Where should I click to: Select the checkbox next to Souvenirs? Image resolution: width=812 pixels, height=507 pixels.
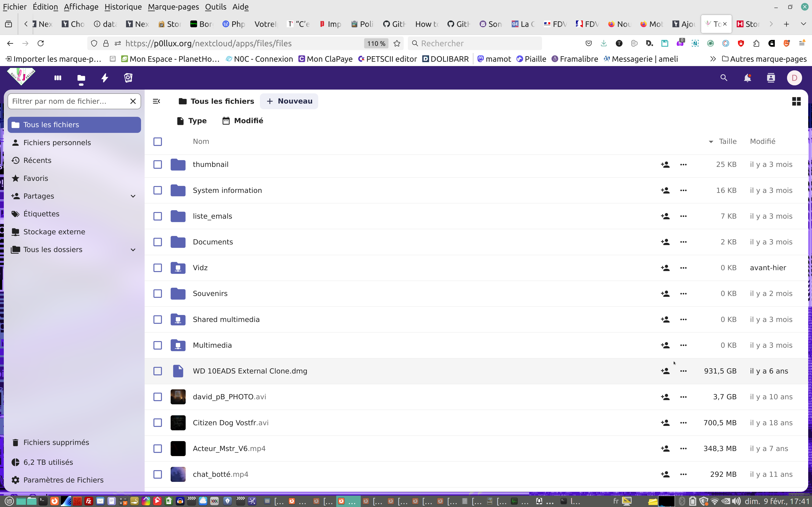158,294
